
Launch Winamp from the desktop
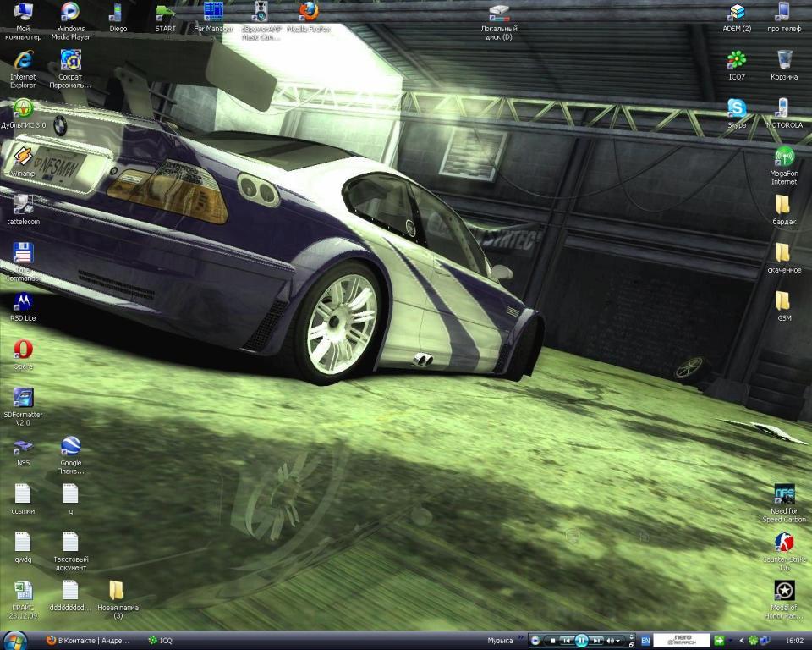(x=23, y=162)
